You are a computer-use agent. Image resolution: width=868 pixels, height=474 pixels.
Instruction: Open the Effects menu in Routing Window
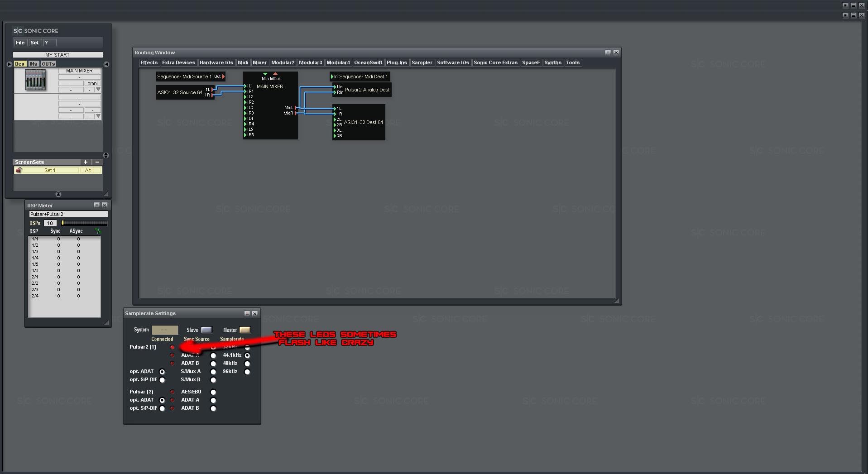(x=149, y=62)
